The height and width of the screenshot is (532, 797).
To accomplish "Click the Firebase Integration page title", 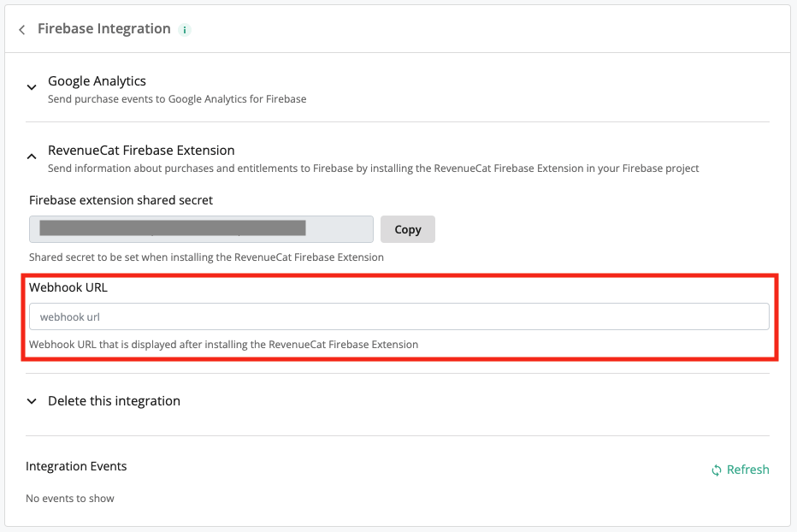I will click(x=104, y=29).
